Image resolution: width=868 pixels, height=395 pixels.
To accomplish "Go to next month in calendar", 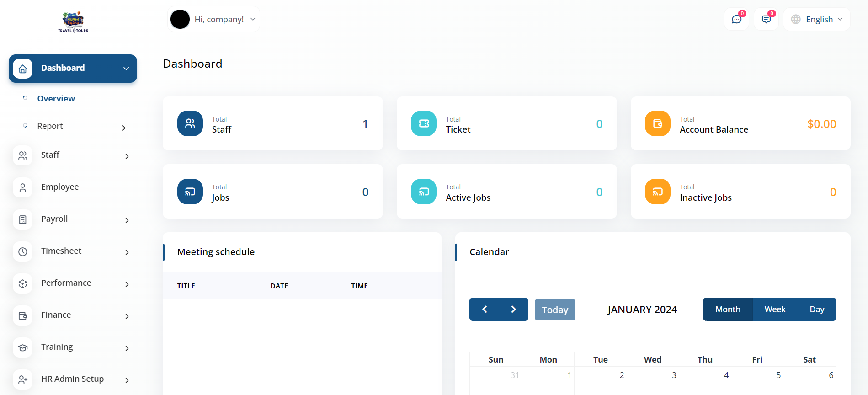I will [513, 310].
